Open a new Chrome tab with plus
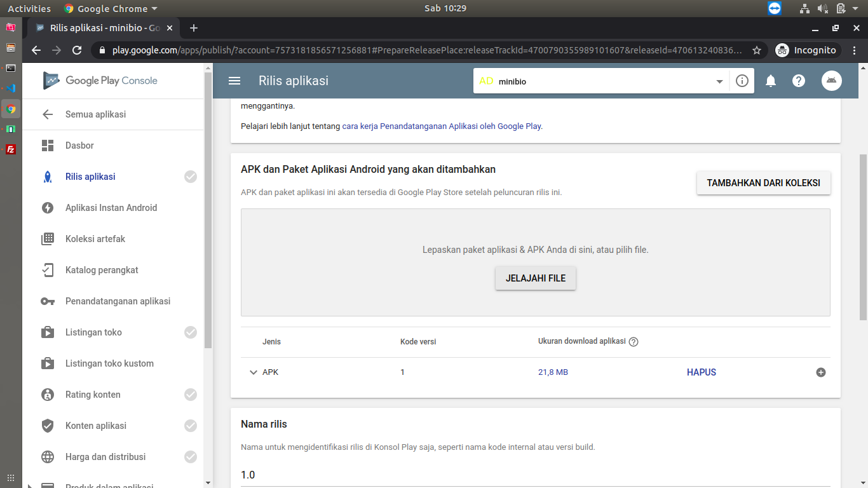The width and height of the screenshot is (868, 488). (x=194, y=28)
